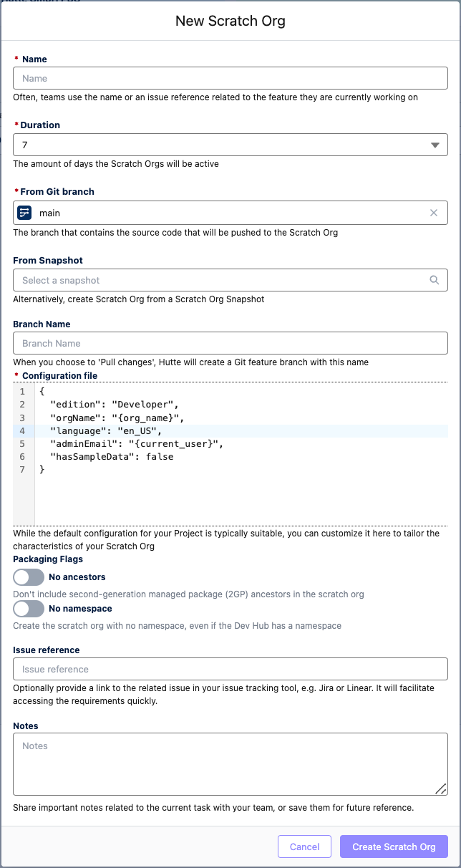The width and height of the screenshot is (461, 868).
Task: Open the From Snapshot selector
Action: (x=222, y=280)
